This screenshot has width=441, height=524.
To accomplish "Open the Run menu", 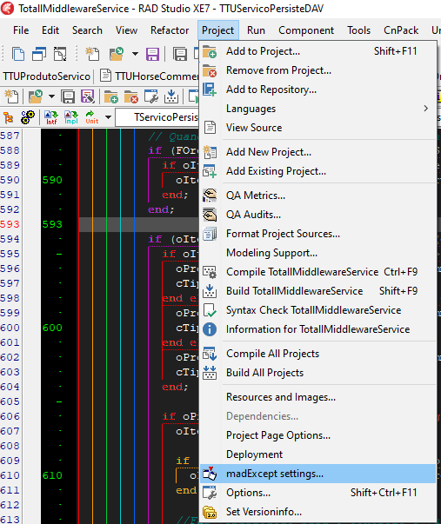I will tap(256, 30).
